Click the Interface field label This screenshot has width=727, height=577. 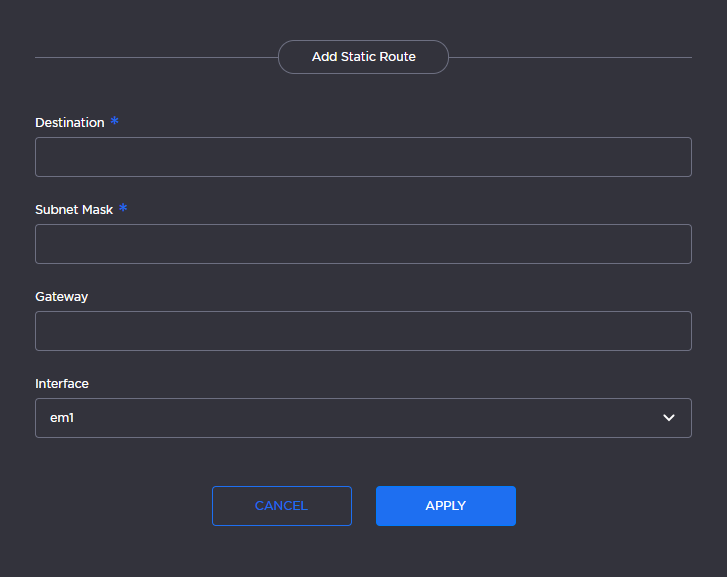coord(62,384)
